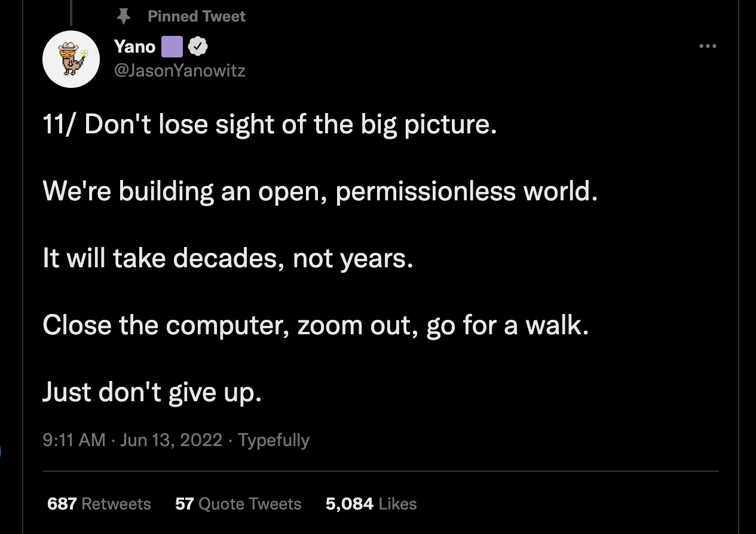Click the verified checkmark badge
756x534 pixels.
pyautogui.click(x=198, y=46)
